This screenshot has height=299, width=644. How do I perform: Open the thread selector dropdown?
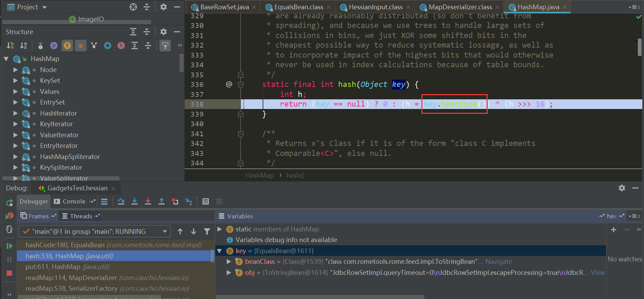click(165, 231)
